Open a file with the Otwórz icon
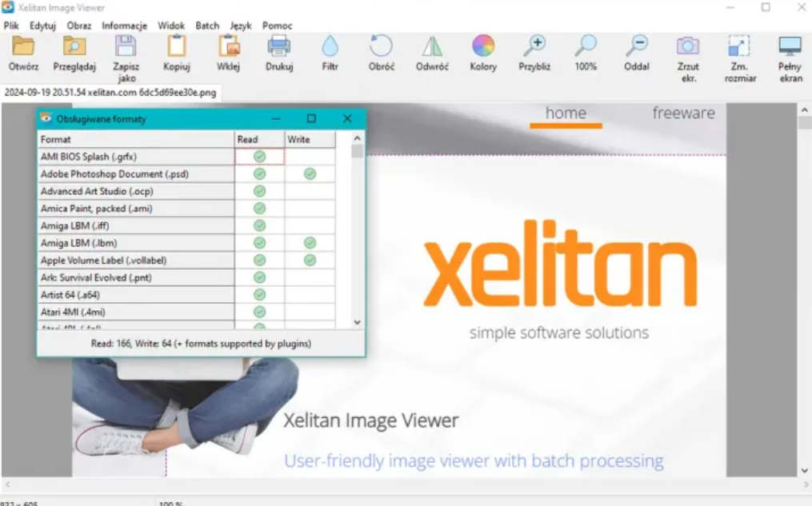The width and height of the screenshot is (812, 506). (x=23, y=46)
